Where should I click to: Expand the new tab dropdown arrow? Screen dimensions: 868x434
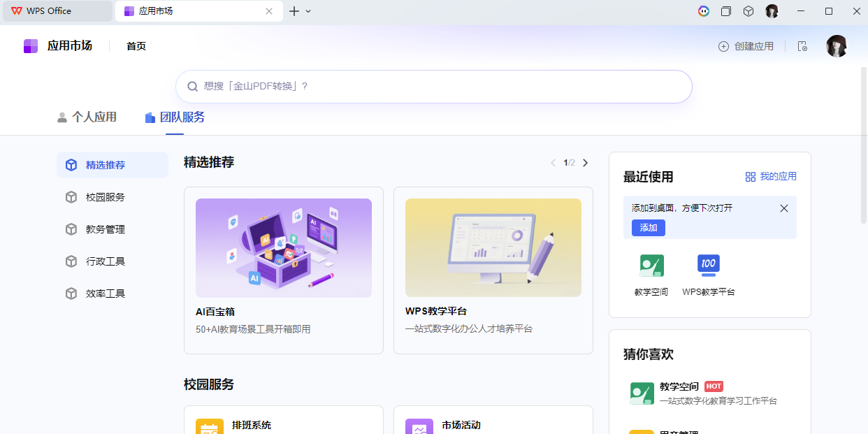[x=308, y=11]
